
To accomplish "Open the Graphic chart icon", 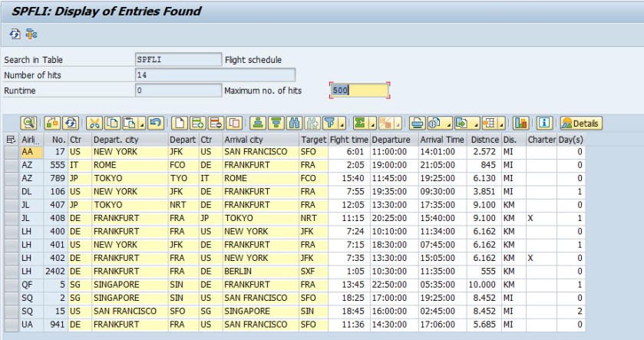I will pos(521,123).
